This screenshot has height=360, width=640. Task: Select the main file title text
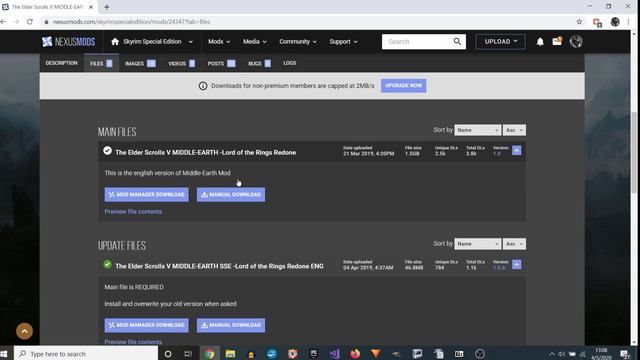206,153
